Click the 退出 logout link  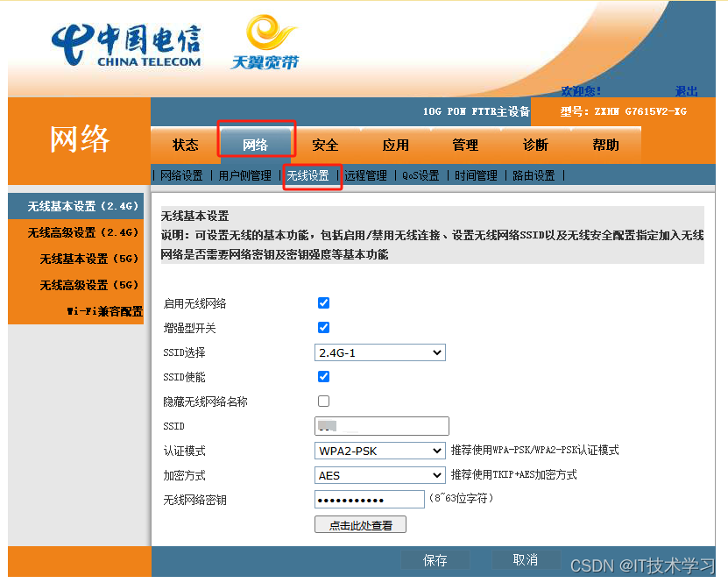[x=687, y=91]
